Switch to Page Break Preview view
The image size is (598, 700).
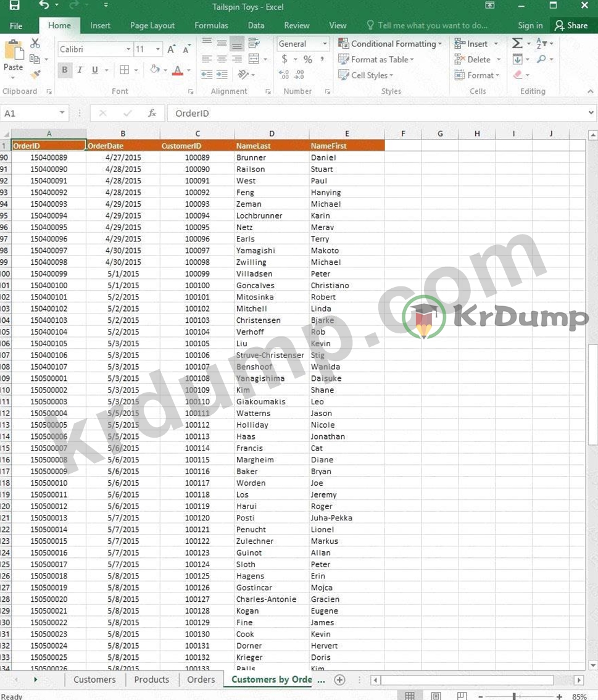point(462,696)
